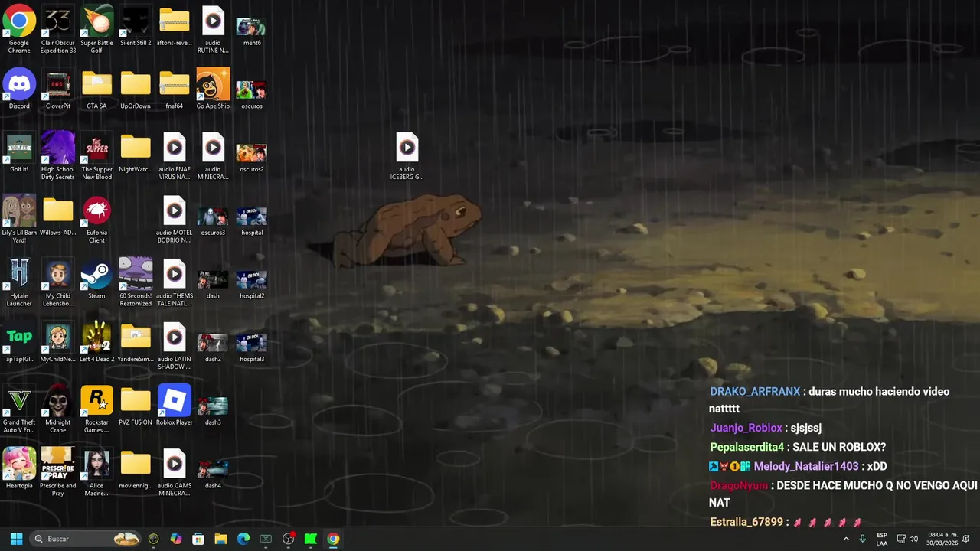This screenshot has width=980, height=551.
Task: Select the oscuros3 image file
Action: (213, 220)
